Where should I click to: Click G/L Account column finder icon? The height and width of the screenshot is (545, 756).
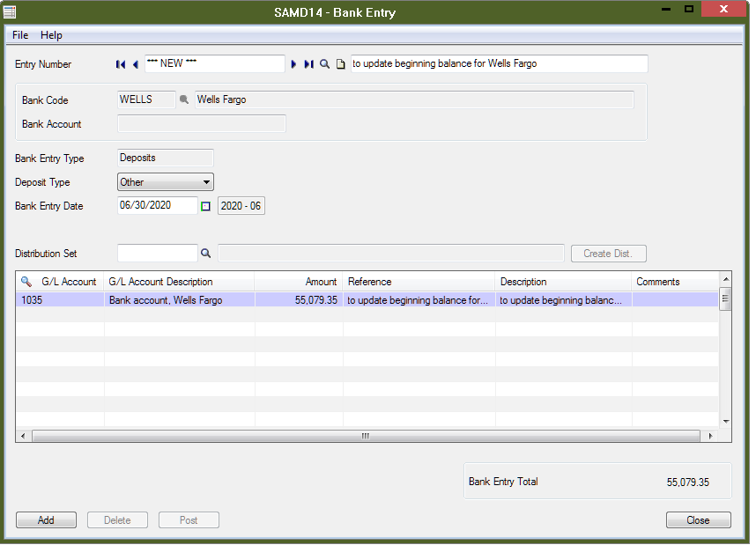click(26, 282)
